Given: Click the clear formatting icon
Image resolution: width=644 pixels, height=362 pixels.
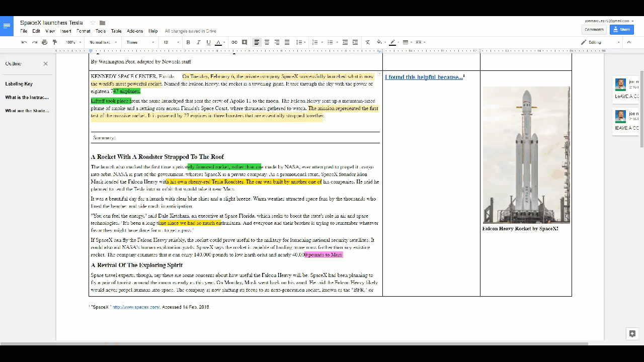Looking at the screenshot, I should pyautogui.click(x=368, y=42).
